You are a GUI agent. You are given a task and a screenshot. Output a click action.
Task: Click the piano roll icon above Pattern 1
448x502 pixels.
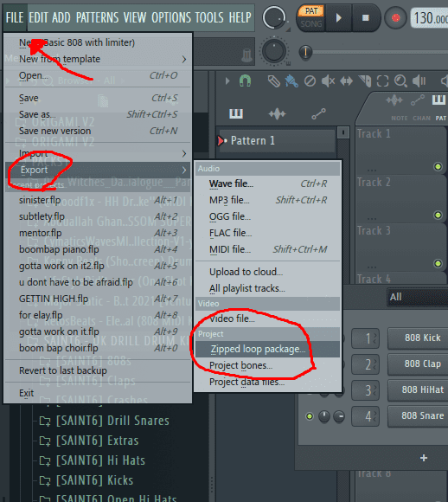(236, 113)
